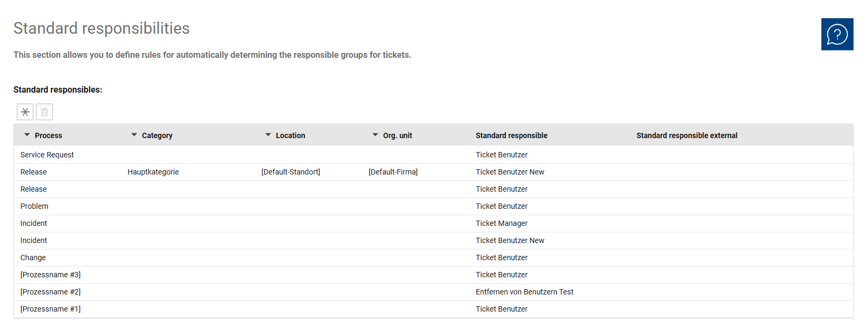Screen dimensions: 868x333
Task: Sort by Org. unit column header
Action: click(x=398, y=135)
